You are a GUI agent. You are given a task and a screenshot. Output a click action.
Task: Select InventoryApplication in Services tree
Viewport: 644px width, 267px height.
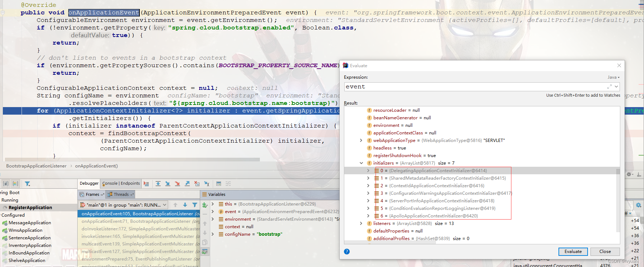[x=30, y=245]
